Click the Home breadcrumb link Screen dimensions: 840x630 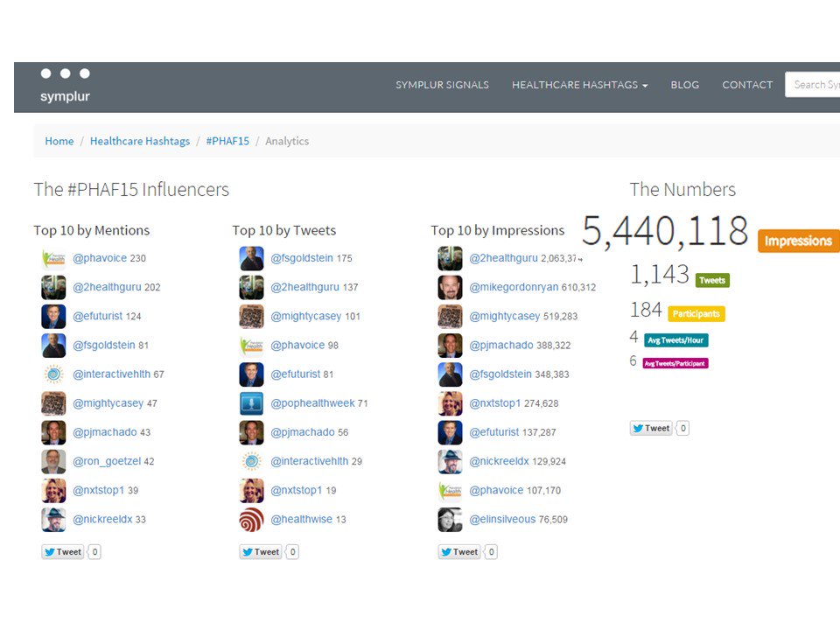[59, 141]
